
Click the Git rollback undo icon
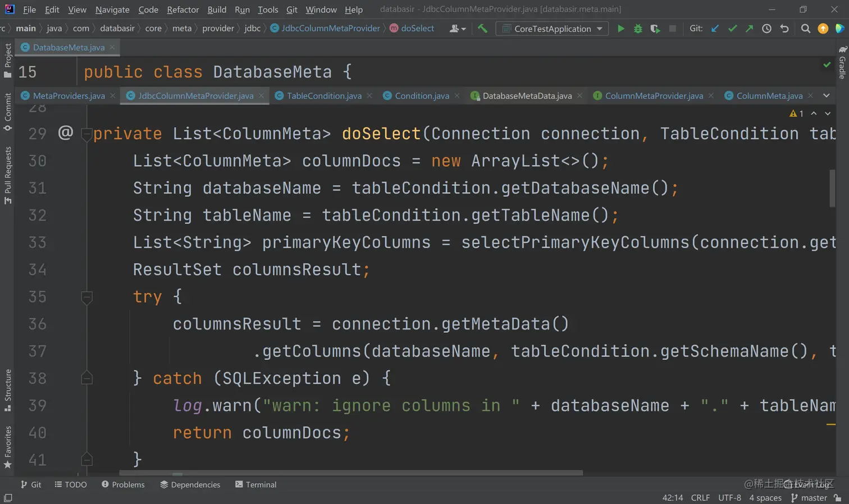[x=784, y=28]
